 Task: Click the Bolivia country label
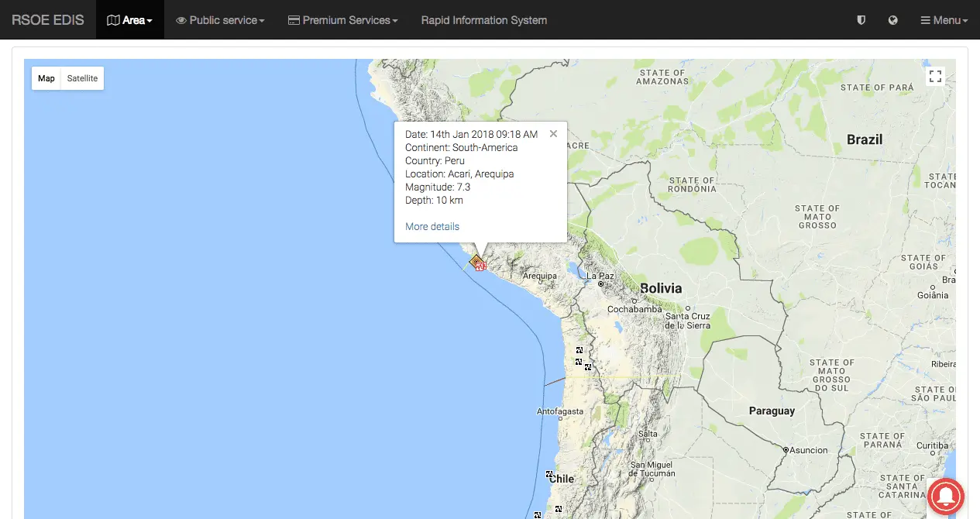pos(661,288)
